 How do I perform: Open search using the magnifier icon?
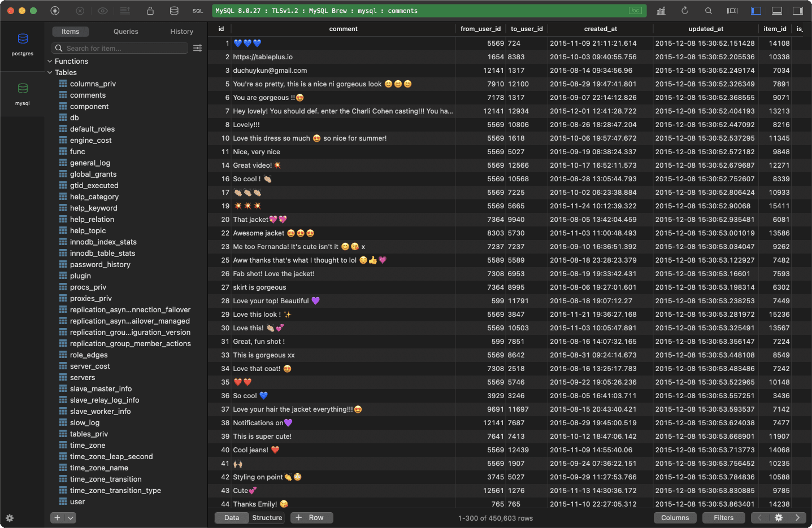(x=708, y=10)
